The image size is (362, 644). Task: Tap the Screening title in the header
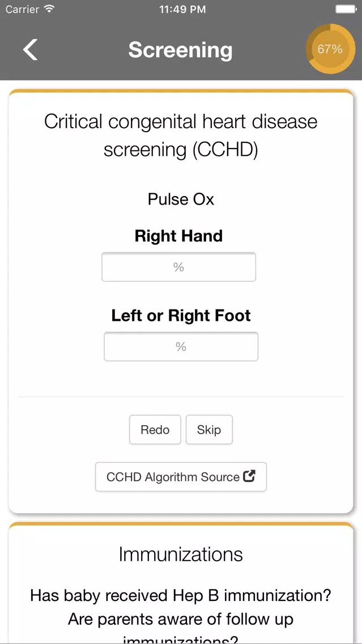181,50
